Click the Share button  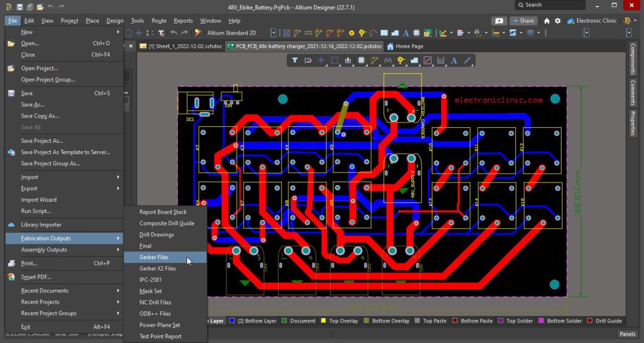click(523, 21)
